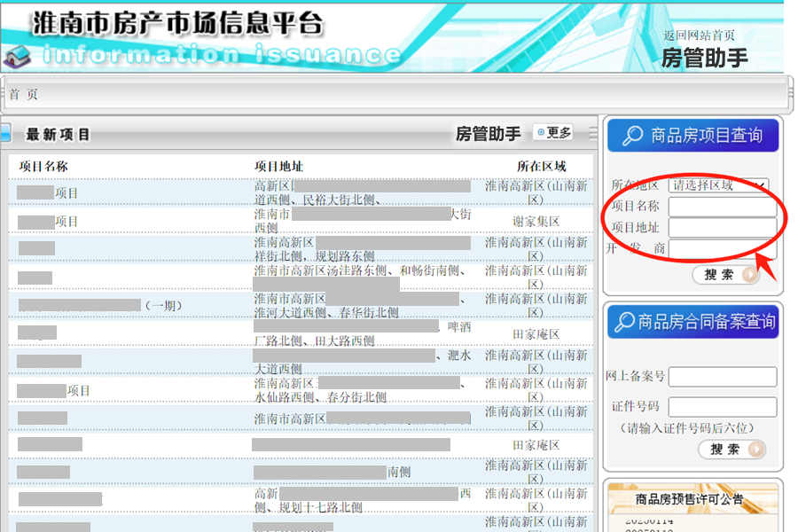Screen dimensions: 798x532
Task: Focus the 项目名称 input field
Action: pos(723,207)
